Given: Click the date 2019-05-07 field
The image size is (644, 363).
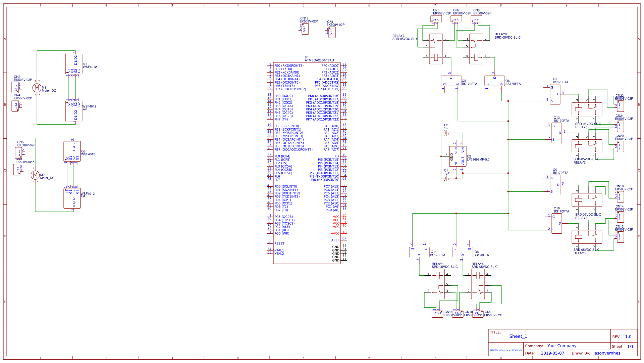Looking at the screenshot, I should [552, 353].
